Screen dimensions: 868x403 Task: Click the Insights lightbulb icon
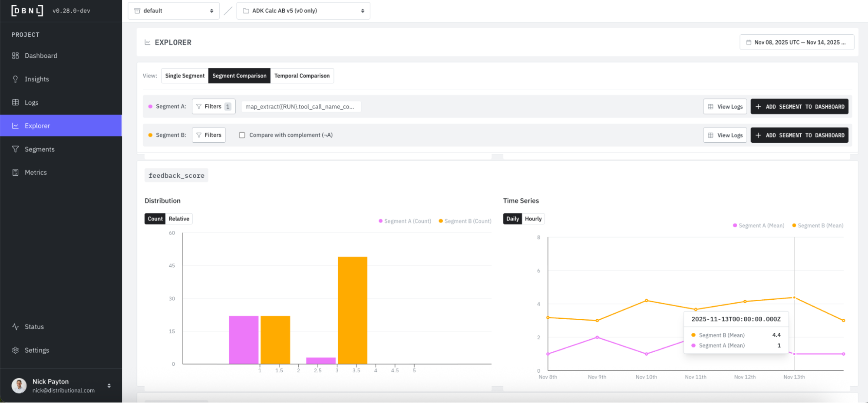click(15, 79)
